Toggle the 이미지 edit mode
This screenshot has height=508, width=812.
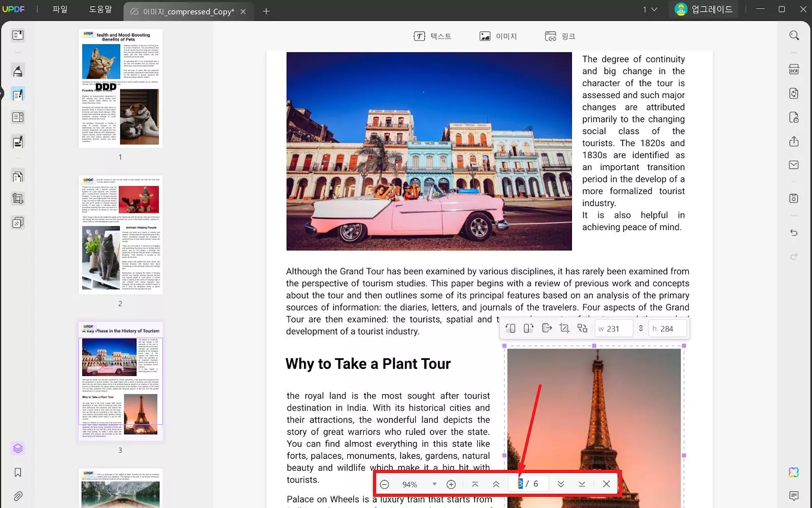point(498,36)
